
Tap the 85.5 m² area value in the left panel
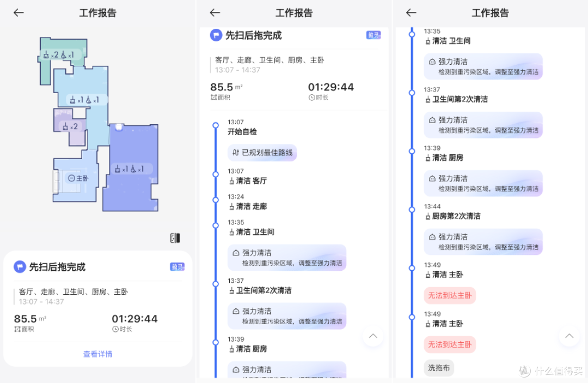point(30,319)
